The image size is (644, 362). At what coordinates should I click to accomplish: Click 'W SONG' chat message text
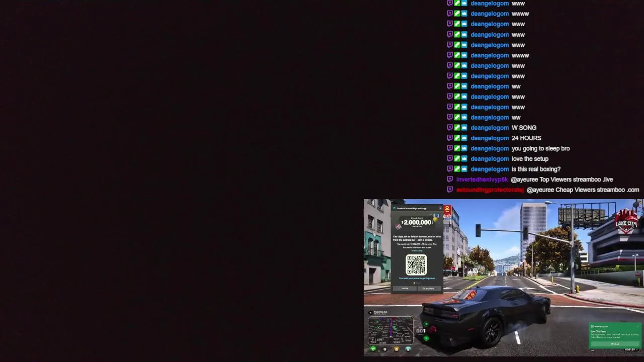coord(524,128)
